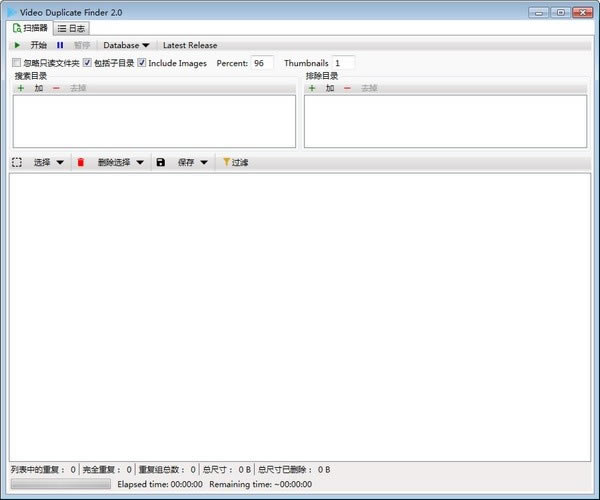The height and width of the screenshot is (500, 600).
Task: Switch to the 扫描器 tab
Action: (x=30, y=28)
